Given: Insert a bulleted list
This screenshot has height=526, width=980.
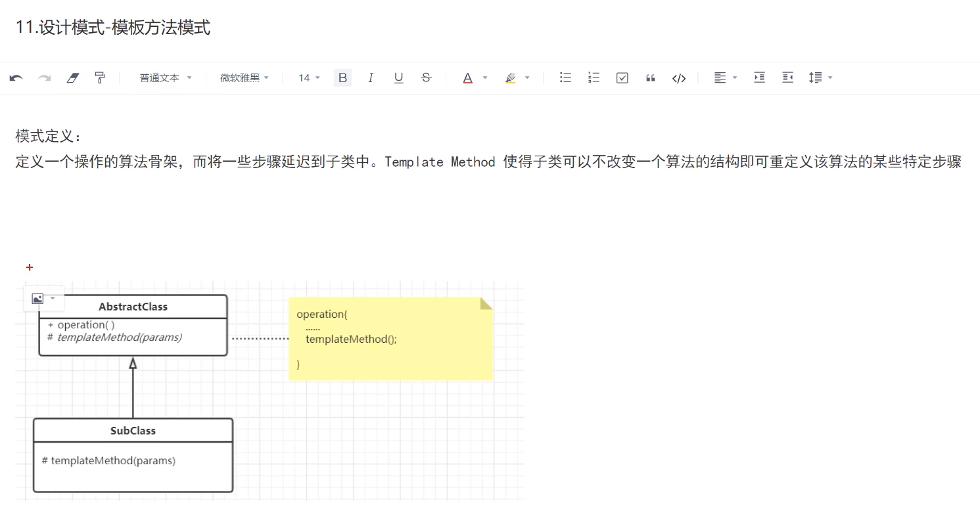Looking at the screenshot, I should point(565,78).
